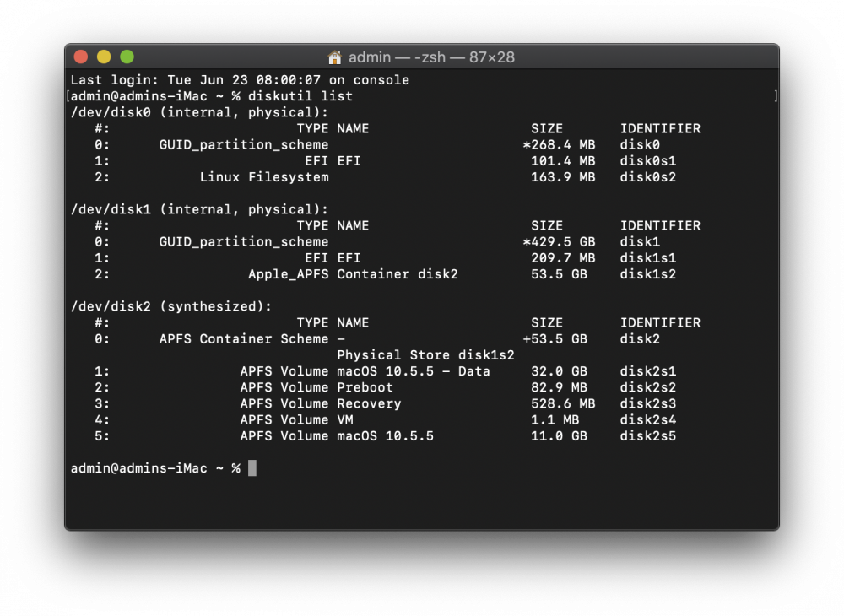This screenshot has height=616, width=844.
Task: Click the identifier 'disk2s3'
Action: [x=648, y=403]
